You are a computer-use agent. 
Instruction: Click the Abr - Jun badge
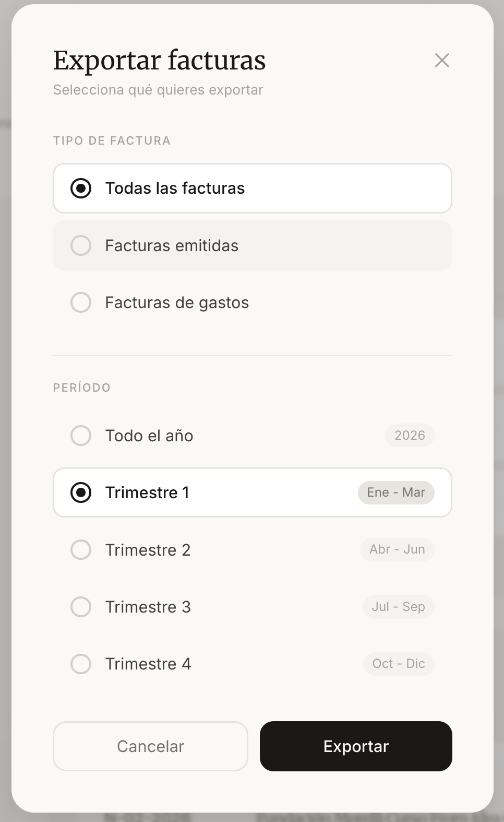coord(397,549)
